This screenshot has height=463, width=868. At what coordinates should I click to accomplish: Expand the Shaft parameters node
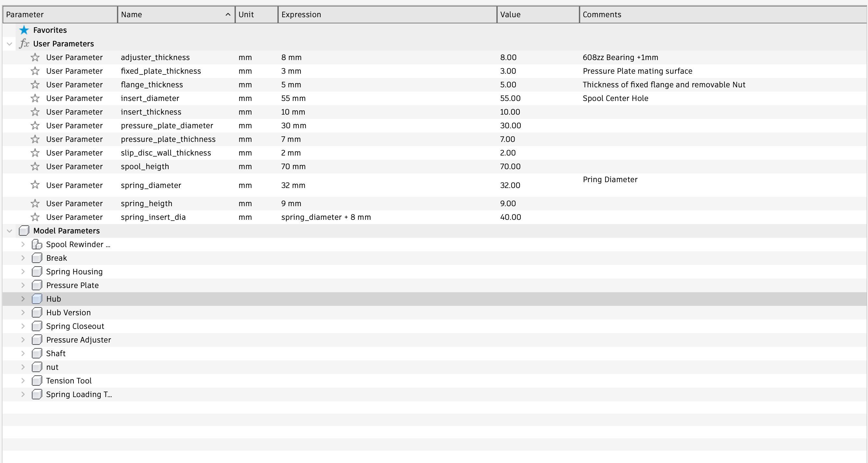click(23, 354)
